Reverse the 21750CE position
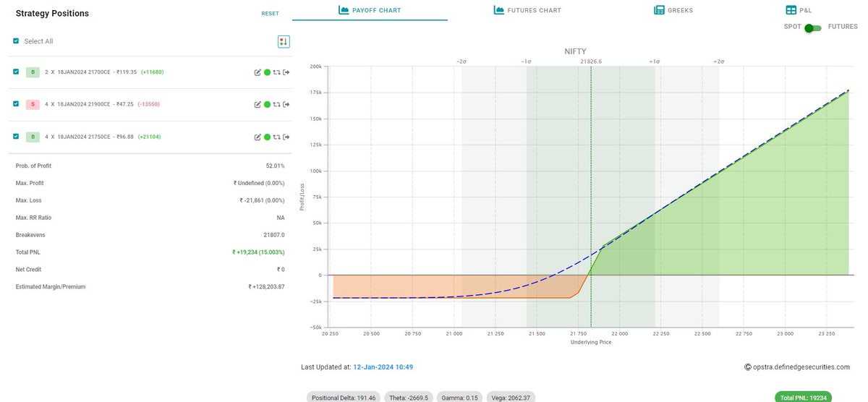868x402 pixels. 276,137
